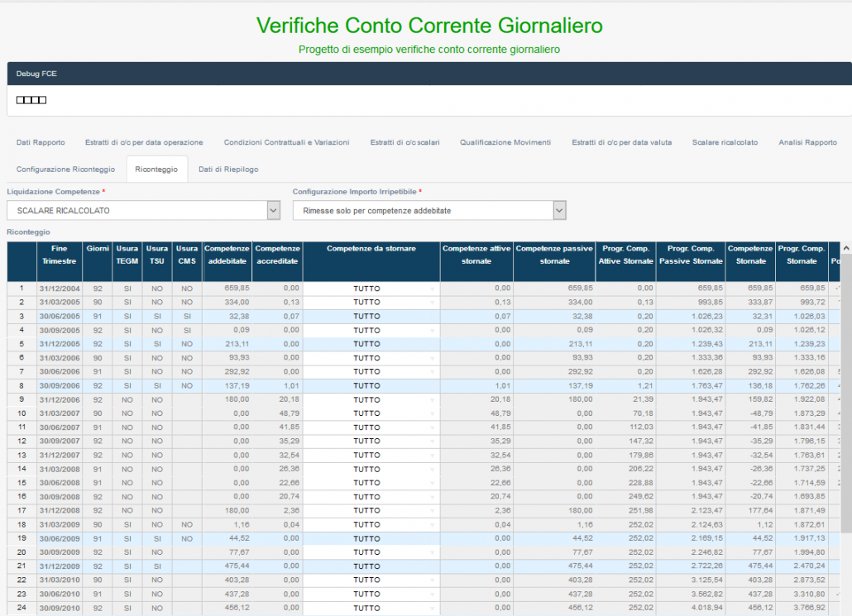Click the Fine Trimestre column header

coord(59,255)
